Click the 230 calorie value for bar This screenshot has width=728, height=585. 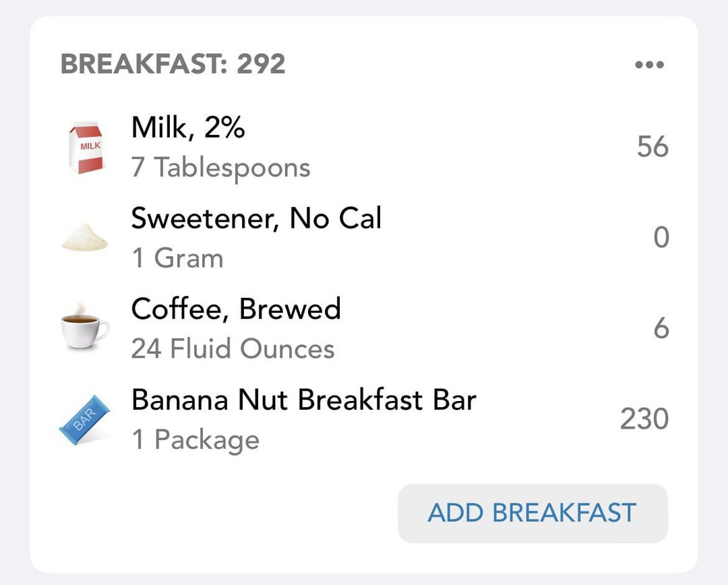pos(644,419)
